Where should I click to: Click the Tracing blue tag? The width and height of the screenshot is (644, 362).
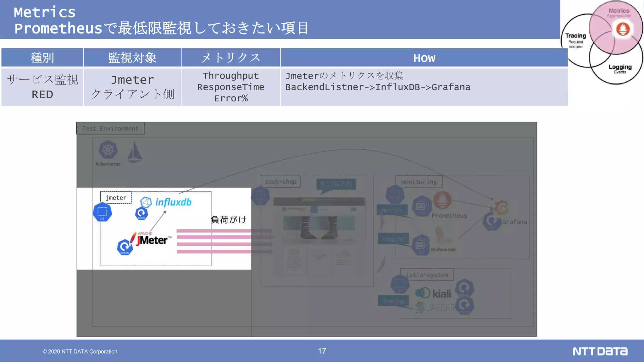click(393, 301)
